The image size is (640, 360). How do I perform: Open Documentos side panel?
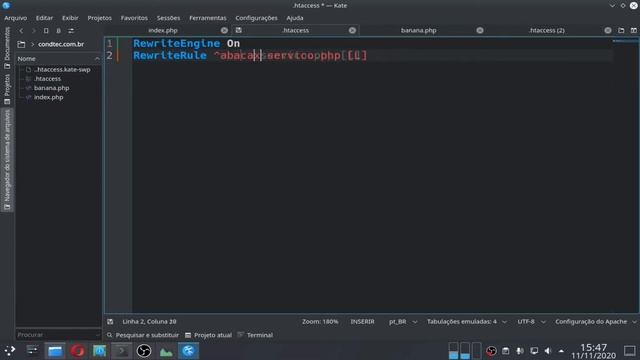point(7,47)
